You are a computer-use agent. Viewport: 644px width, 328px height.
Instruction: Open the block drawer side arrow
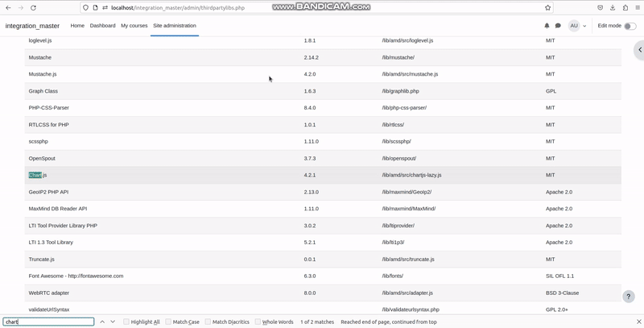(639, 50)
